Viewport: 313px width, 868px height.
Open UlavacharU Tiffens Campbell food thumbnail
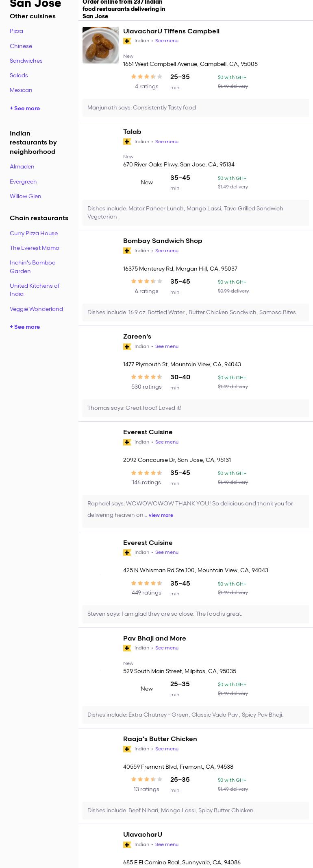(x=101, y=45)
